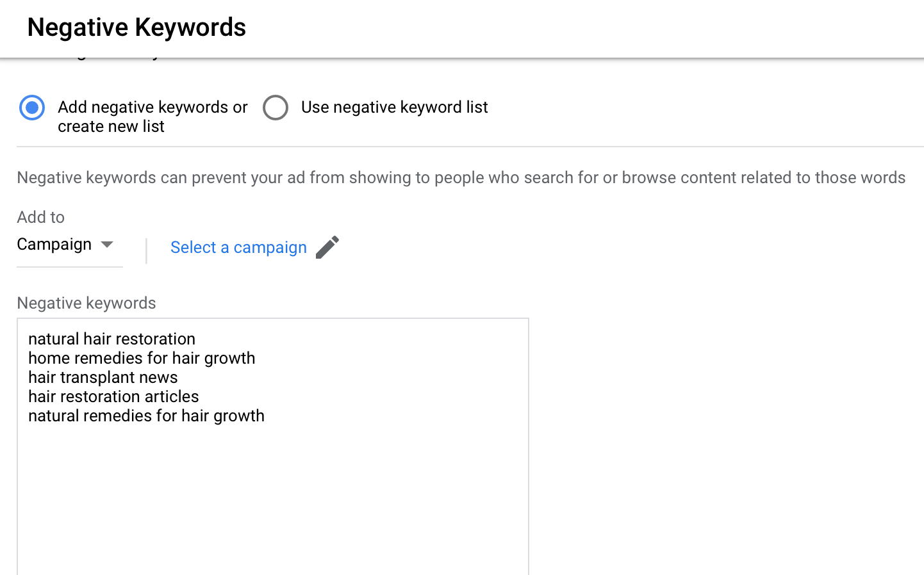Click the pencil edit icon beside Select a campaign
The height and width of the screenshot is (575, 924).
click(328, 247)
